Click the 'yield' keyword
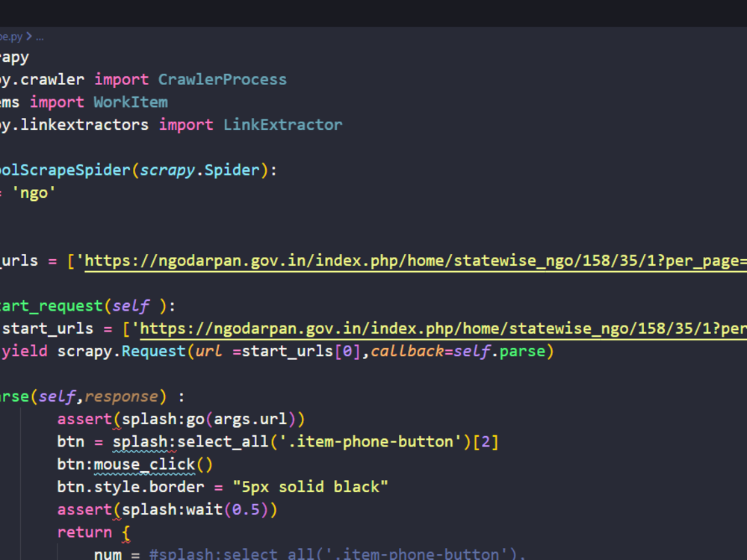The height and width of the screenshot is (560, 747). (25, 352)
